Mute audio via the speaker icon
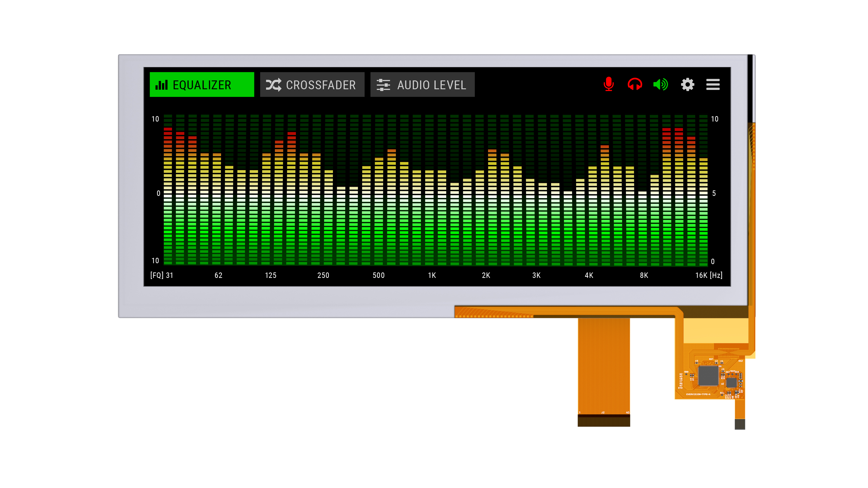Screen dimensions: 868x488 pyautogui.click(x=660, y=84)
